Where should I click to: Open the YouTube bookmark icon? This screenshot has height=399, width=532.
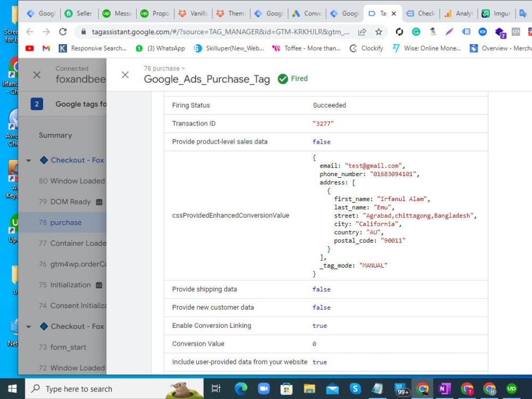tap(30, 48)
